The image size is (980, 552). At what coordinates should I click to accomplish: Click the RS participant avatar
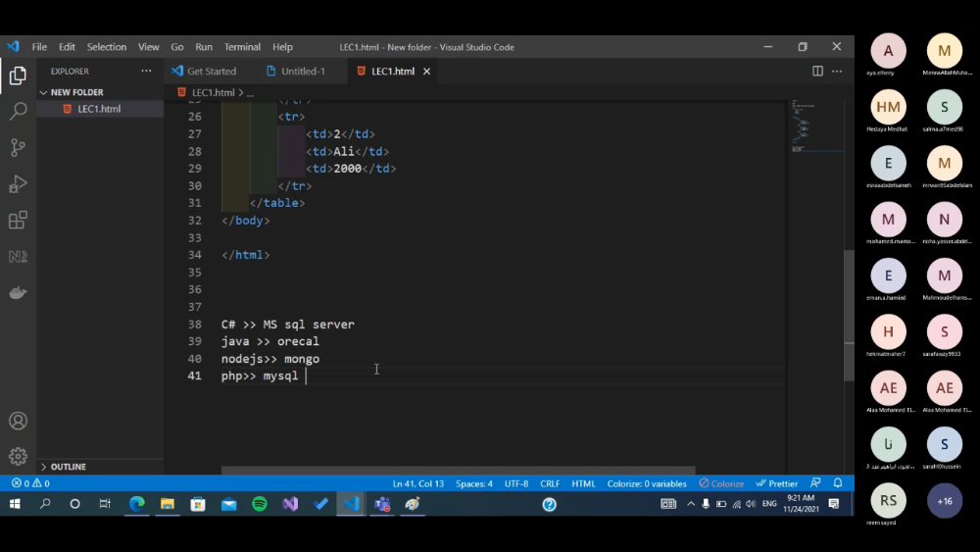click(888, 501)
